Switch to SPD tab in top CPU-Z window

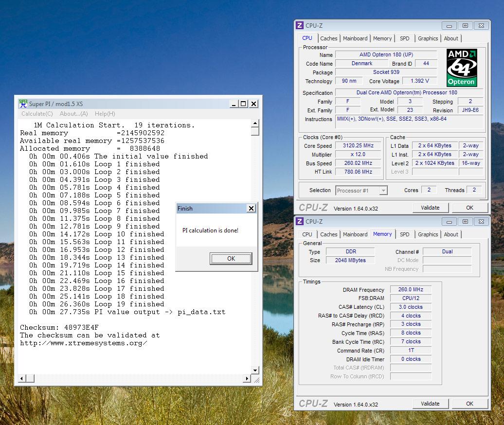click(404, 38)
